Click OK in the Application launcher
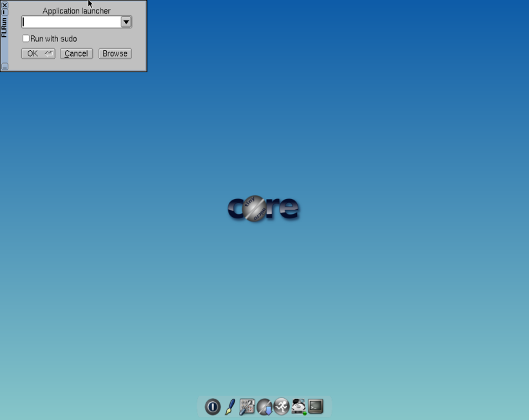The image size is (529, 420). (38, 53)
